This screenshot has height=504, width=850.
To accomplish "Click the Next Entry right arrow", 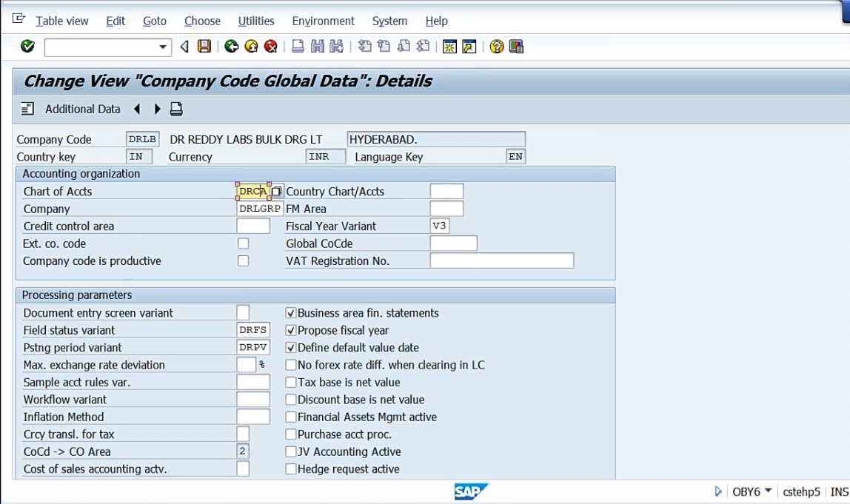I will (157, 109).
